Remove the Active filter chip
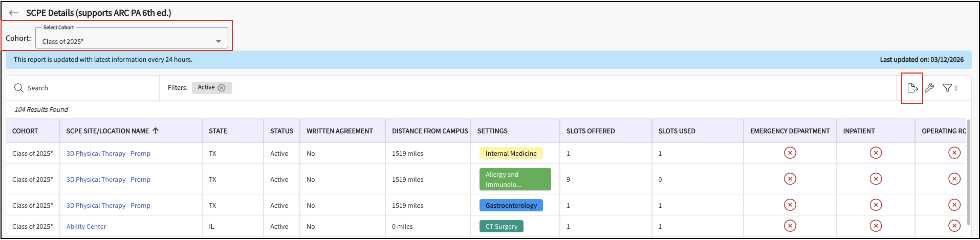The image size is (980, 240). pos(221,88)
